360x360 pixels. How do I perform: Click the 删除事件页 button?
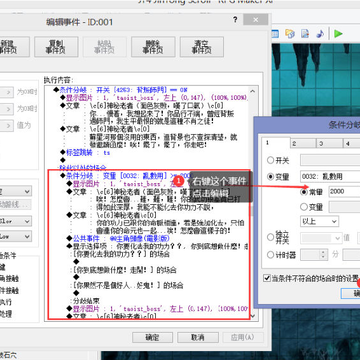point(153,47)
